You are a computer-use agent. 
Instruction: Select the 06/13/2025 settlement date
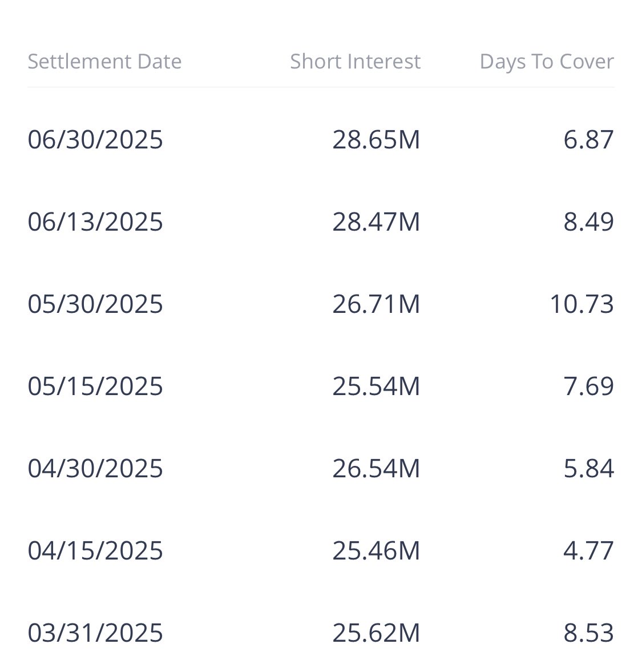point(95,222)
